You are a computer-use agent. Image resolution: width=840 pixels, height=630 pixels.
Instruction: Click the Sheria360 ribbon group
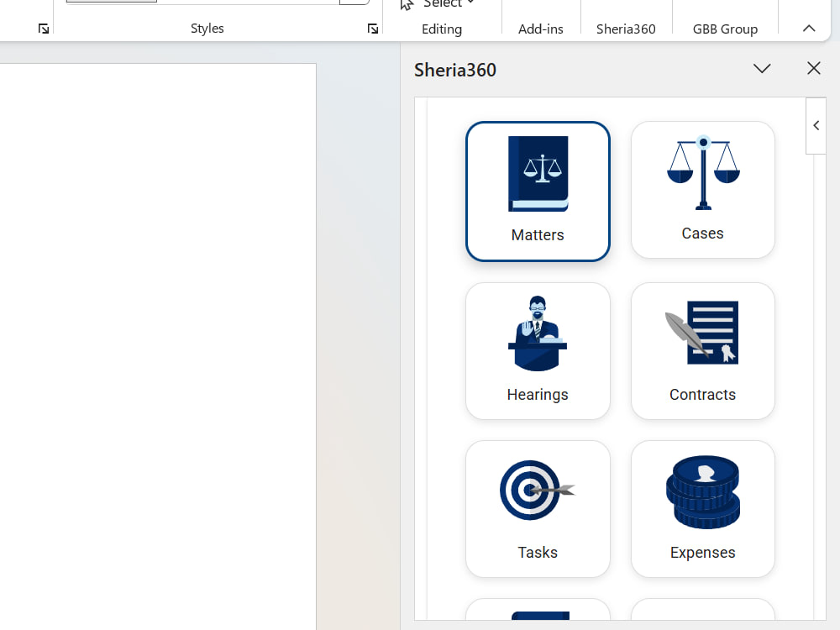tap(626, 29)
